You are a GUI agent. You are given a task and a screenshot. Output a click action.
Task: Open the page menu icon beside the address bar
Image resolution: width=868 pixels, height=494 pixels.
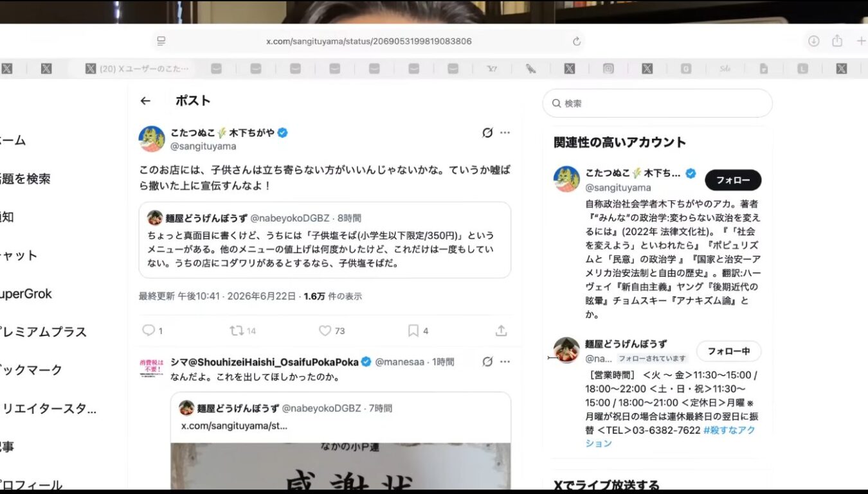161,41
